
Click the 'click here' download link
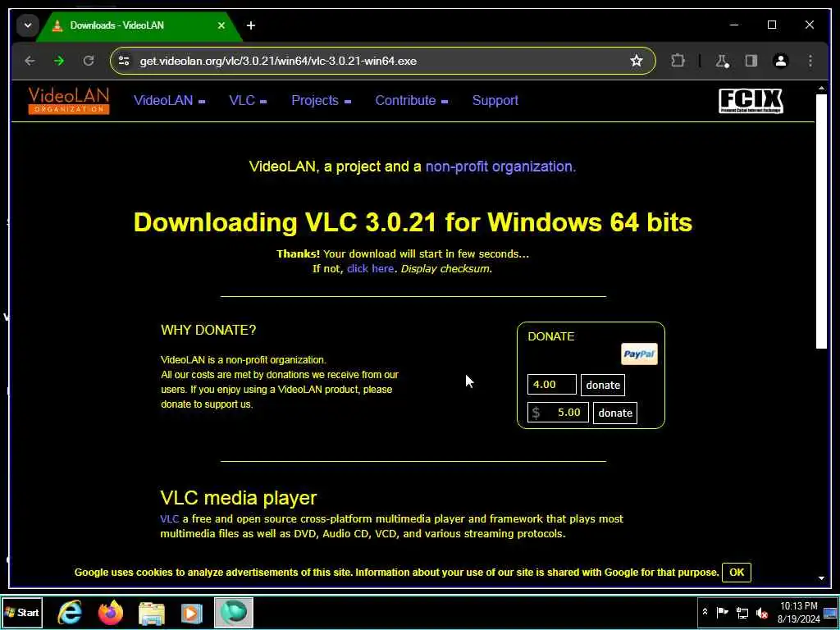370,268
